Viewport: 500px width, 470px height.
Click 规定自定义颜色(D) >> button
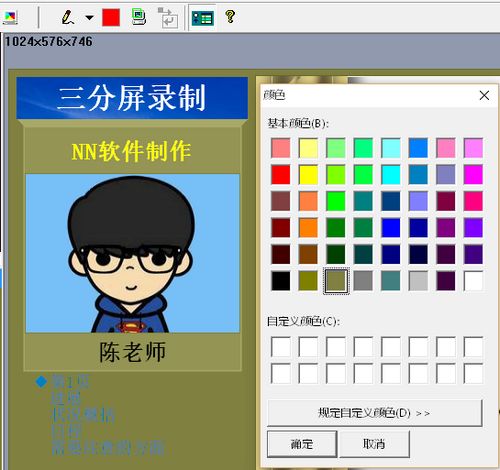click(375, 413)
